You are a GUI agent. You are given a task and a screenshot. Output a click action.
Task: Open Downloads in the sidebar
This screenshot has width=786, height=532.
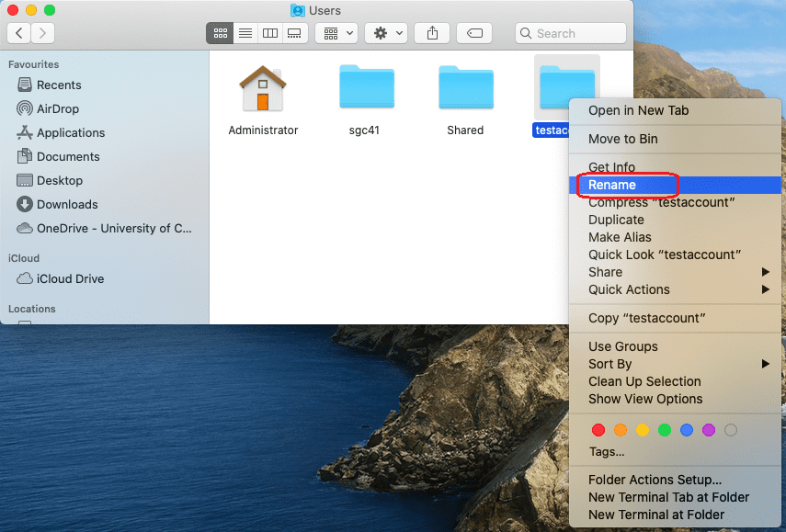[x=67, y=204]
